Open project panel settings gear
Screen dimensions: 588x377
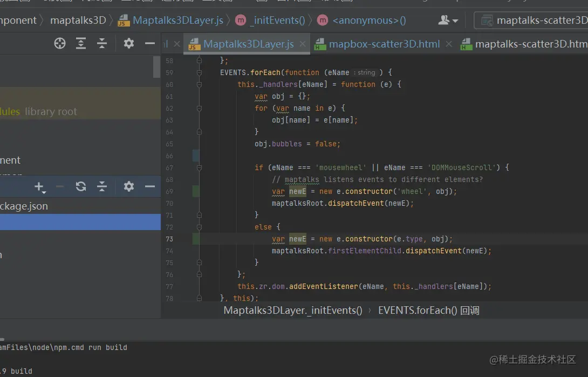[x=128, y=44]
